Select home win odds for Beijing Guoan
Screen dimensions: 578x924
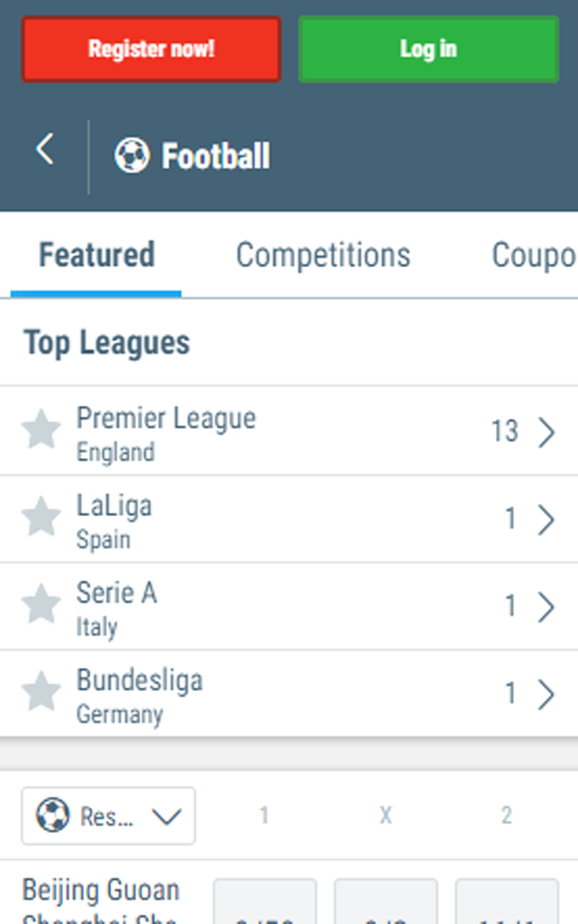pos(265,901)
